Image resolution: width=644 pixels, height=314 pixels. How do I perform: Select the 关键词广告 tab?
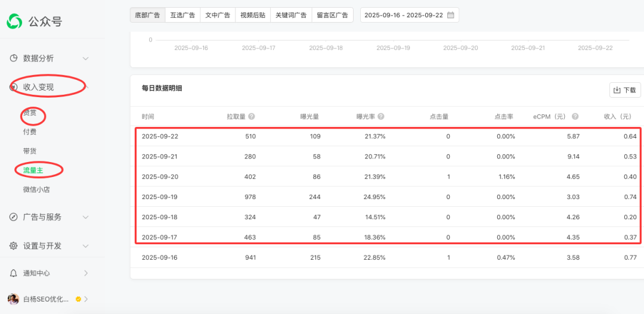290,15
